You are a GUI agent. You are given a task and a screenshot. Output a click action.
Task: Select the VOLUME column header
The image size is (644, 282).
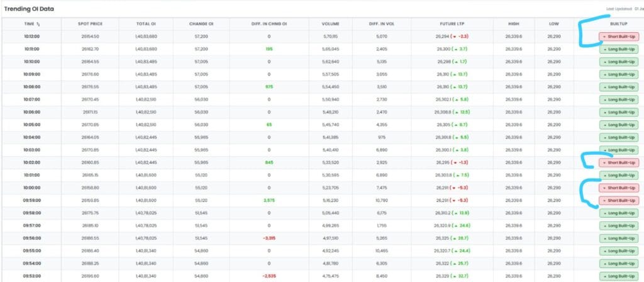click(x=330, y=23)
